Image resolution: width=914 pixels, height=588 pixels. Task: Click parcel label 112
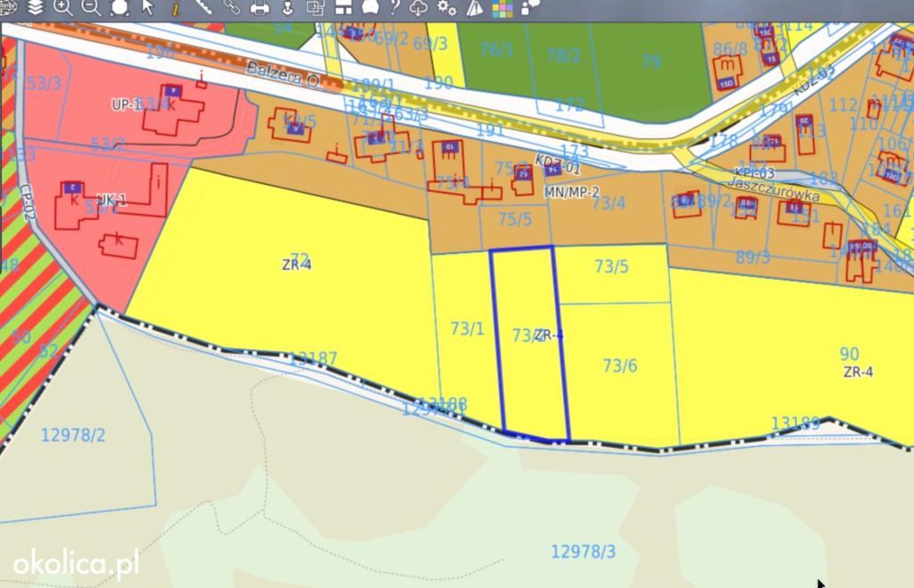click(x=843, y=105)
